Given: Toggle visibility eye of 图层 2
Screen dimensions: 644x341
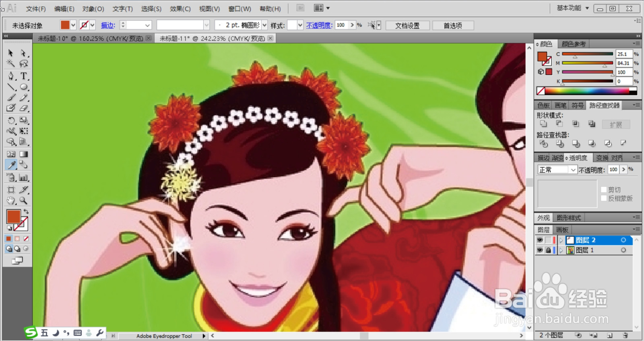Looking at the screenshot, I should point(540,240).
